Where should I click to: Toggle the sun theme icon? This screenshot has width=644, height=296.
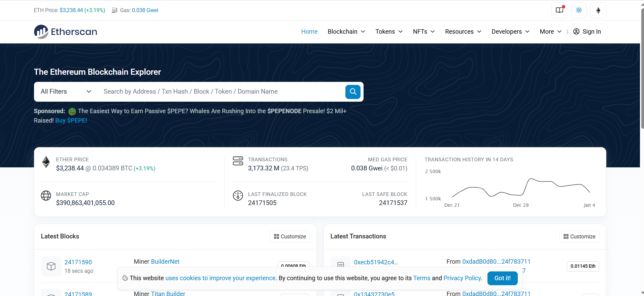(579, 10)
